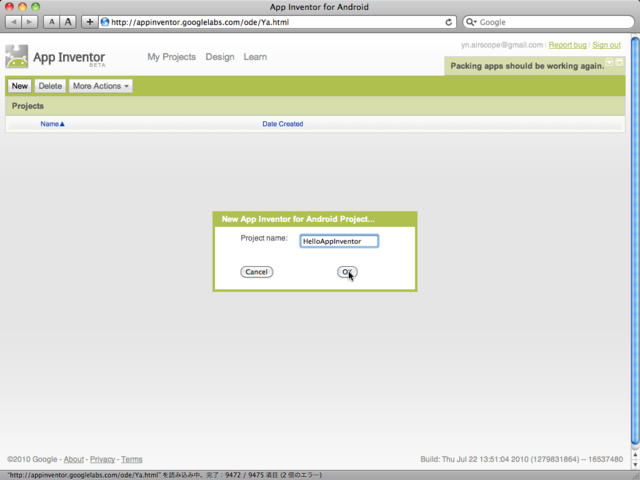This screenshot has width=640, height=480.
Task: Click the status bar loading message
Action: tap(164, 475)
